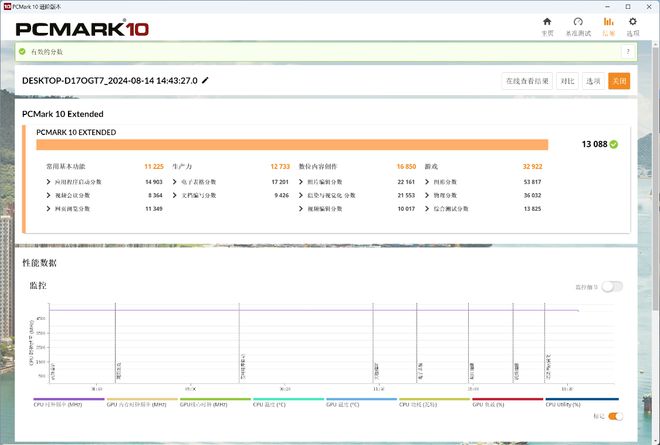The width and height of the screenshot is (660, 445).
Task: Toggle teal CPU temperature legend
Action: click(288, 402)
